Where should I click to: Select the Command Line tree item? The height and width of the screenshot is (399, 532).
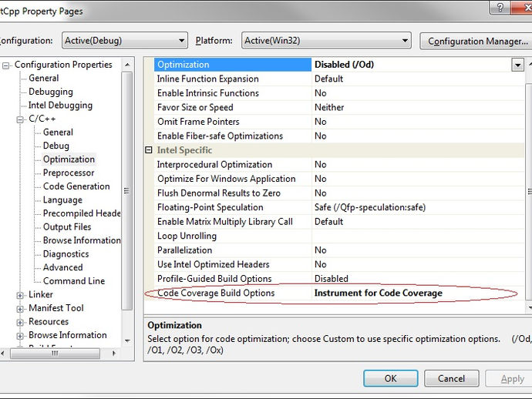[x=74, y=281]
